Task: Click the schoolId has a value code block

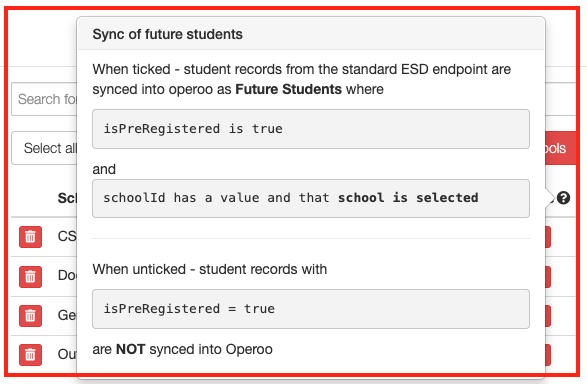Action: [x=311, y=198]
